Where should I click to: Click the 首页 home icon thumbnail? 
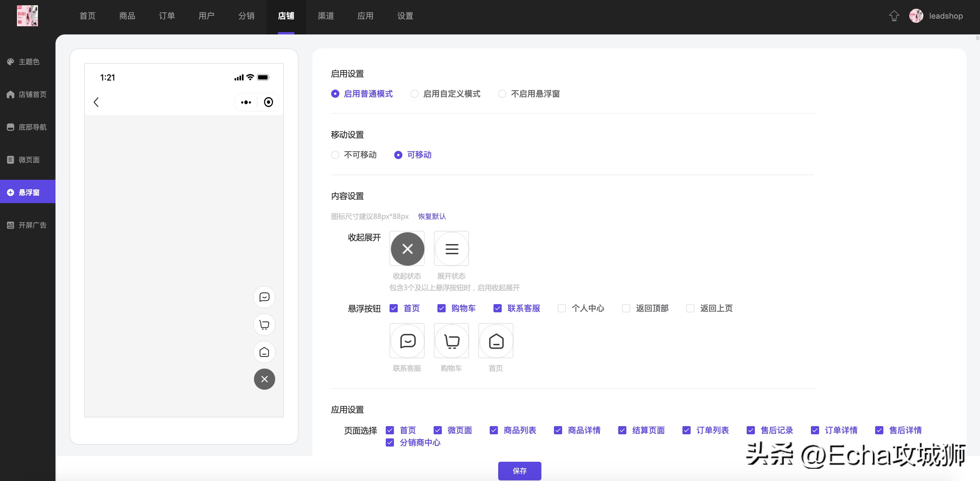(495, 341)
